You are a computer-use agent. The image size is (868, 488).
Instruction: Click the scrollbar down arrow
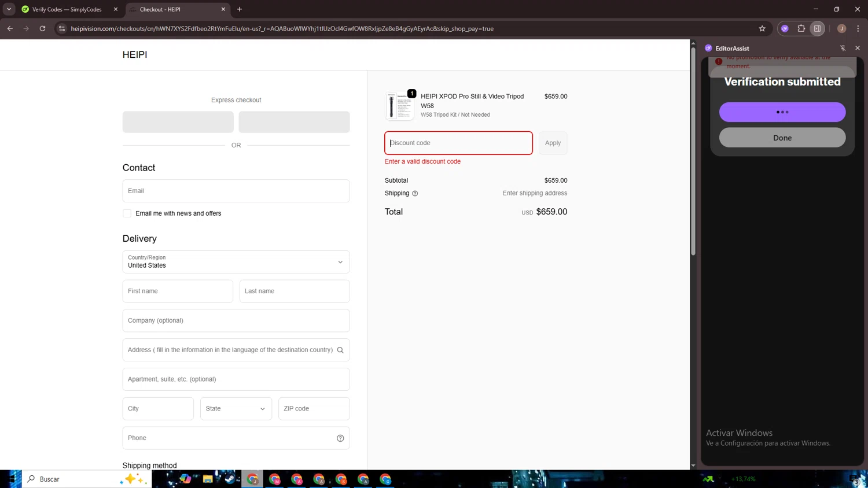click(693, 465)
